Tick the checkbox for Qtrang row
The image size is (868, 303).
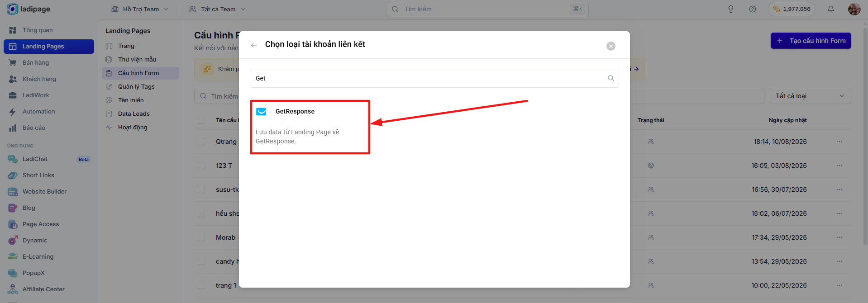pos(201,142)
